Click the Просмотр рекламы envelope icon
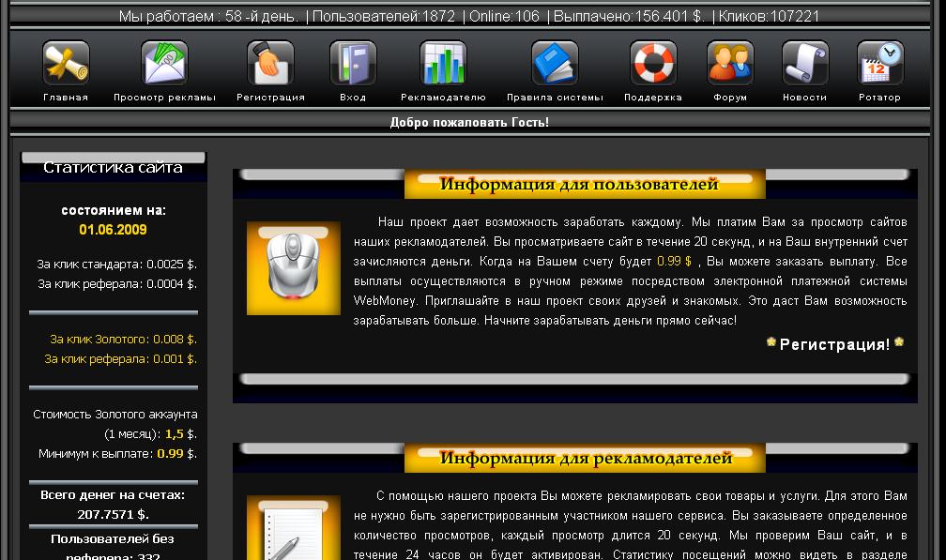Image resolution: width=946 pixels, height=560 pixels. [x=165, y=63]
